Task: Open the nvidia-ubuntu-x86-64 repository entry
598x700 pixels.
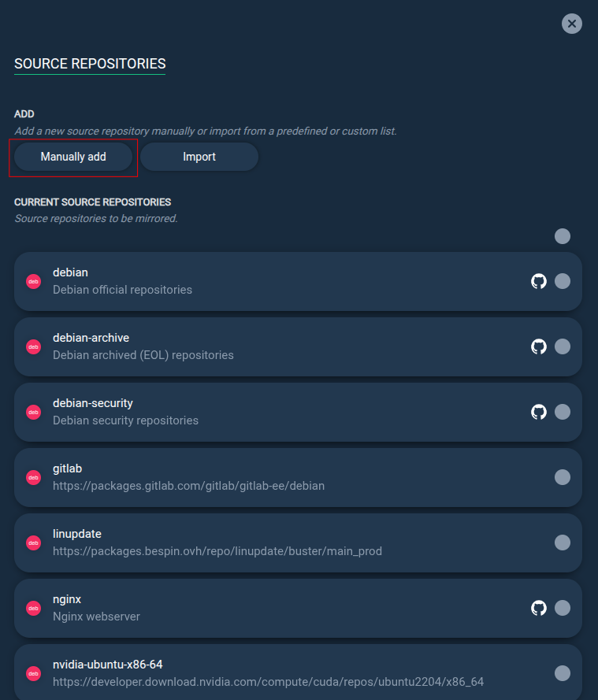Action: pos(298,672)
